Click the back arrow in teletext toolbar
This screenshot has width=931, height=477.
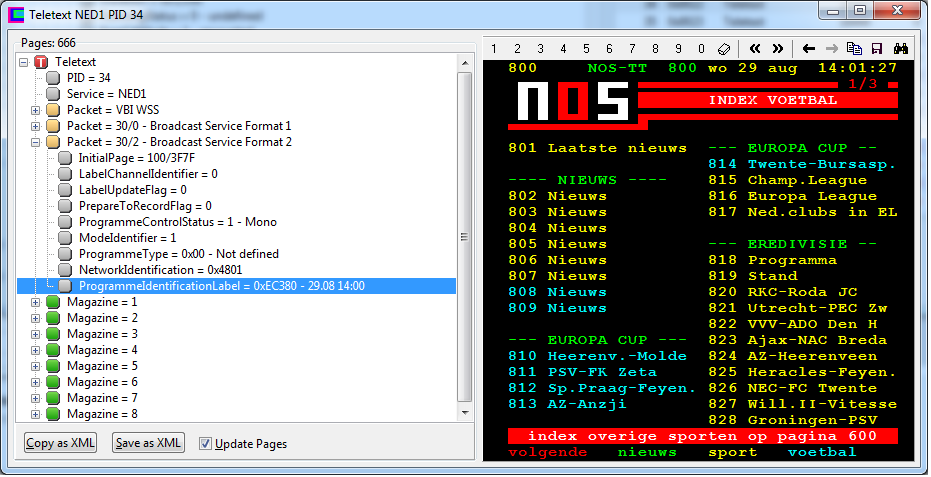(x=809, y=49)
